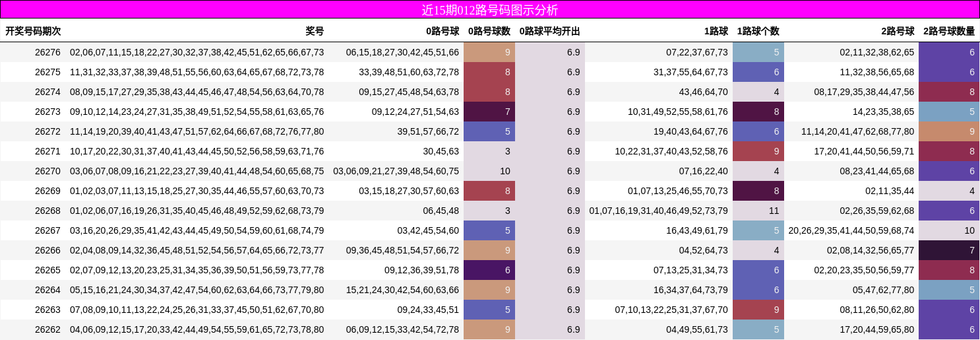Viewport: 980px width, 340px height.
Task: Click the 奖号 cell of row 26270
Action: tap(197, 171)
